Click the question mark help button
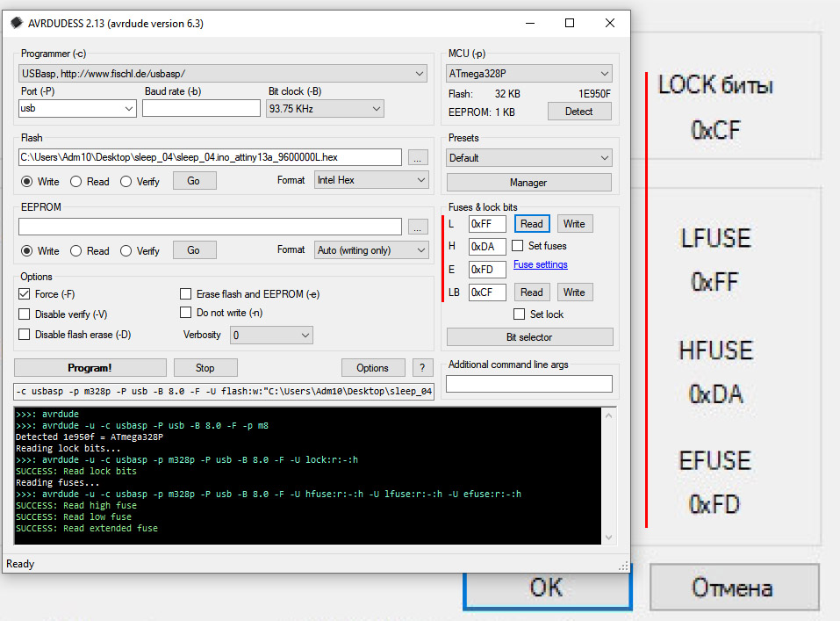Screen dimensions: 840x621 tap(422, 368)
